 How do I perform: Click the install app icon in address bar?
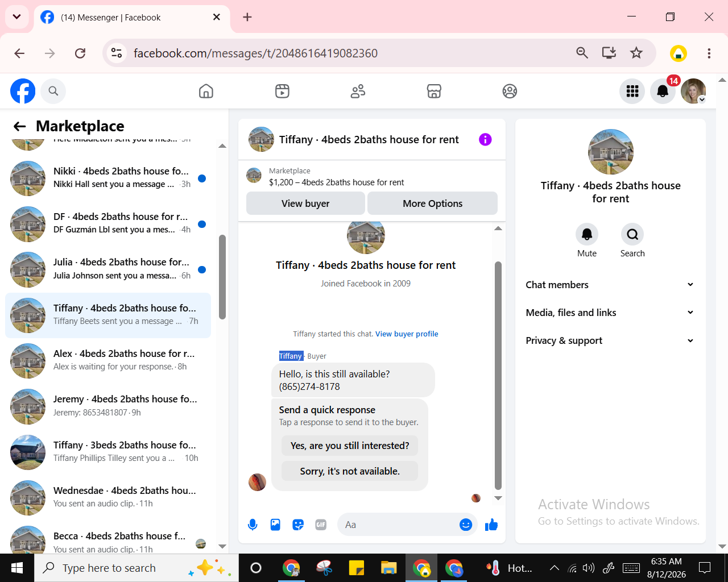(x=609, y=53)
